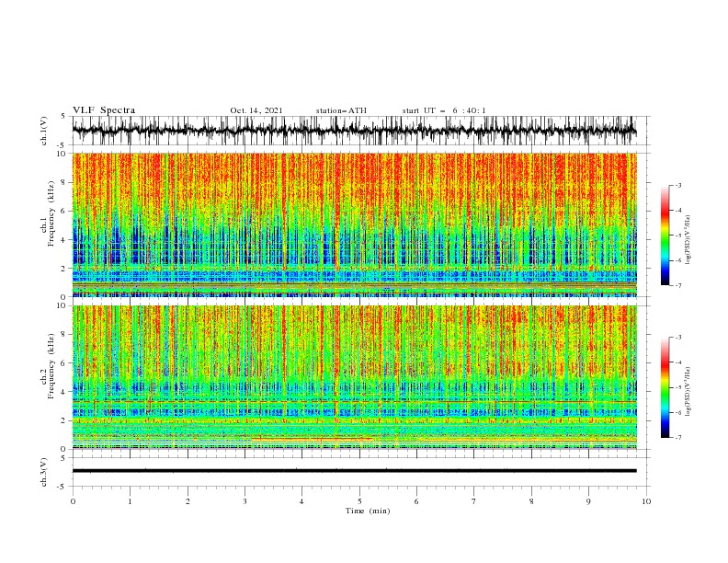Select the "ch.2 Frequency (kHz)" axis label
Viewport: 728px width, 563px height.
coord(47,364)
